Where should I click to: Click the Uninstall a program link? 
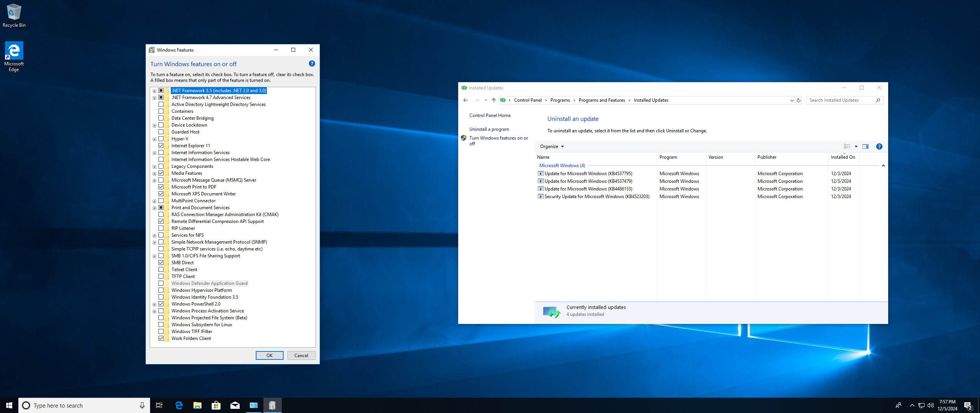(x=489, y=129)
